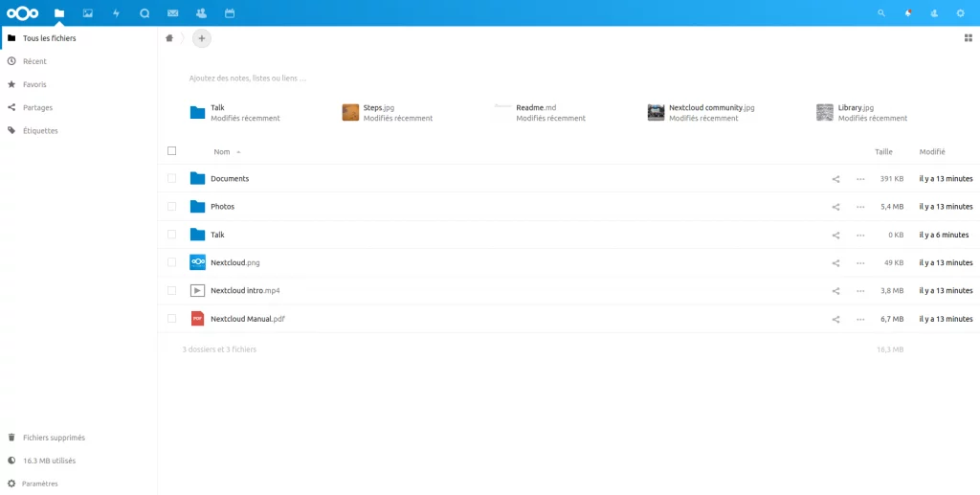
Task: Tick the Photos folder checkbox
Action: click(x=172, y=206)
